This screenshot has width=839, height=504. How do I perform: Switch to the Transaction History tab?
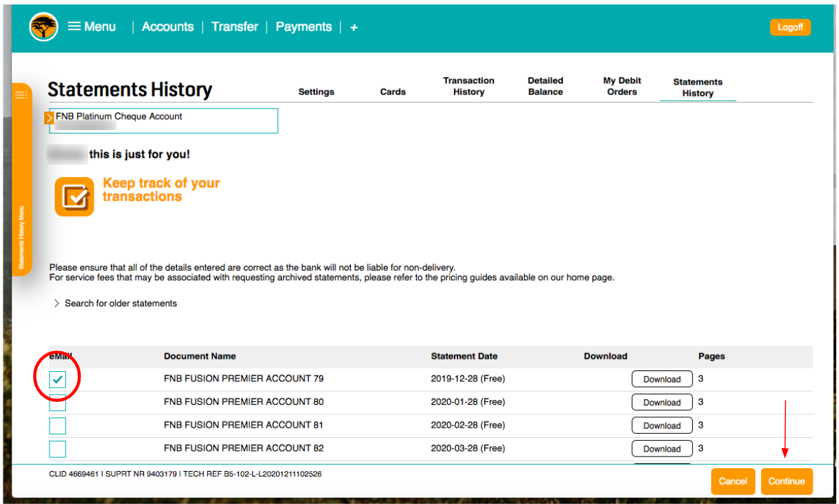click(468, 86)
